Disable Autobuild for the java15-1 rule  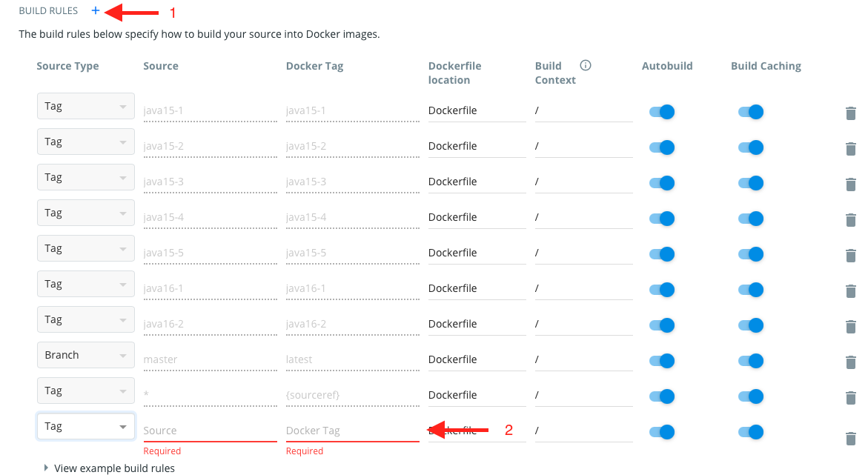point(661,112)
